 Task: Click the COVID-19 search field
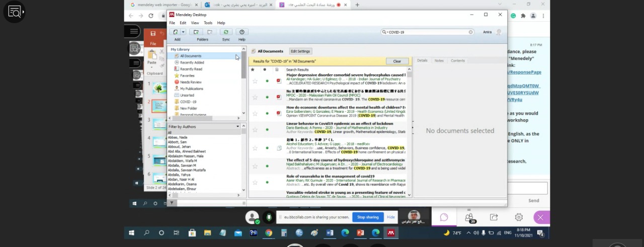pos(428,32)
